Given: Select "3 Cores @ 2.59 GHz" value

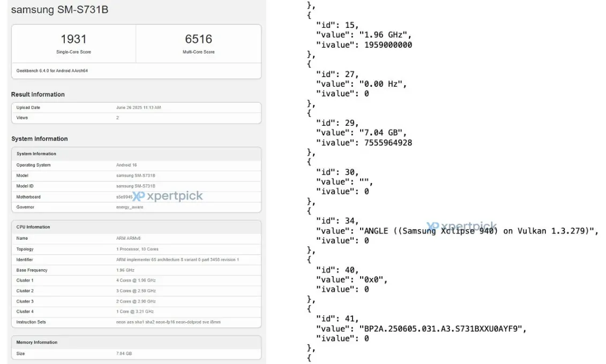Looking at the screenshot, I should (136, 291).
